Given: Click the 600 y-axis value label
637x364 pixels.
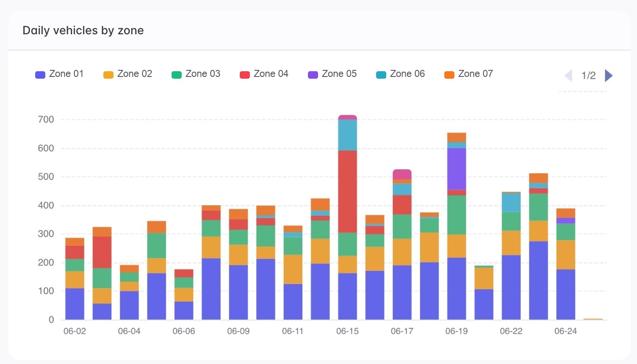Looking at the screenshot, I should tap(46, 148).
